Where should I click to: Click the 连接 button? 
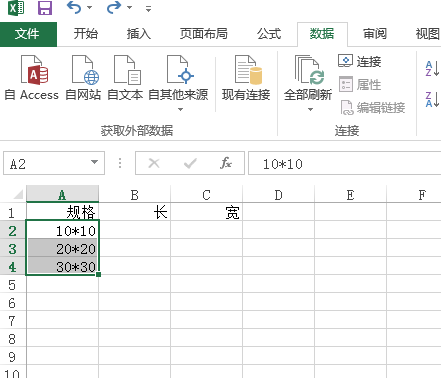[x=359, y=62]
